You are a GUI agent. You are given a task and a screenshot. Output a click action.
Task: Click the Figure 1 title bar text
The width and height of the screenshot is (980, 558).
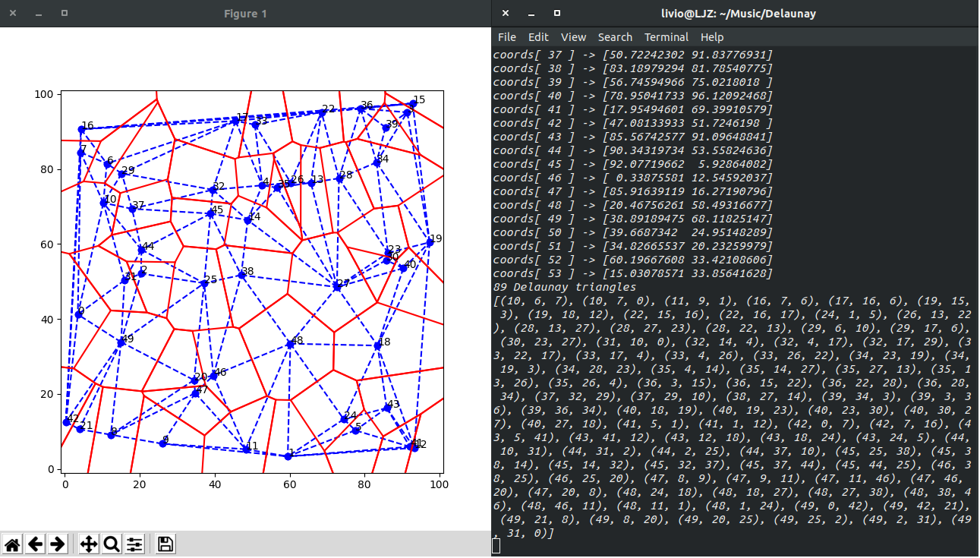[x=245, y=14]
